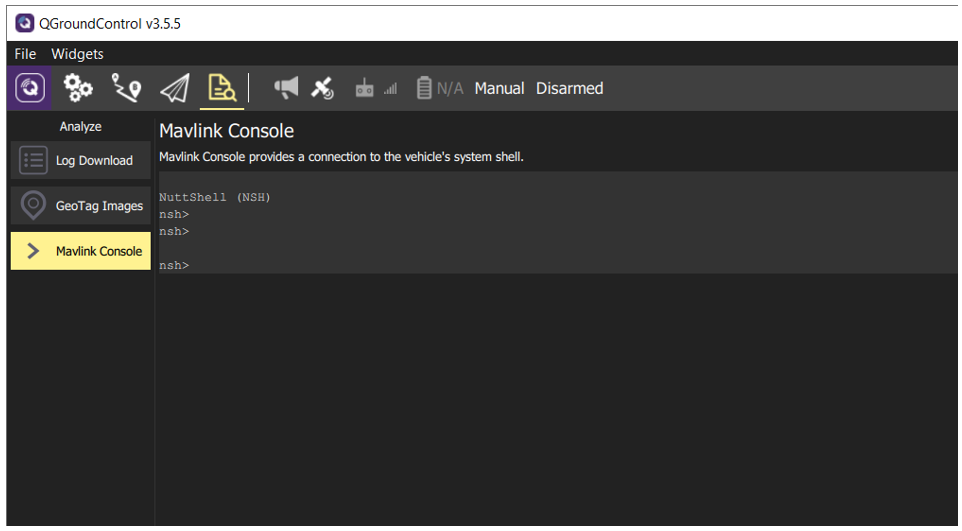Click the QGroundControl title bar logo
962x531 pixels.
click(25, 23)
